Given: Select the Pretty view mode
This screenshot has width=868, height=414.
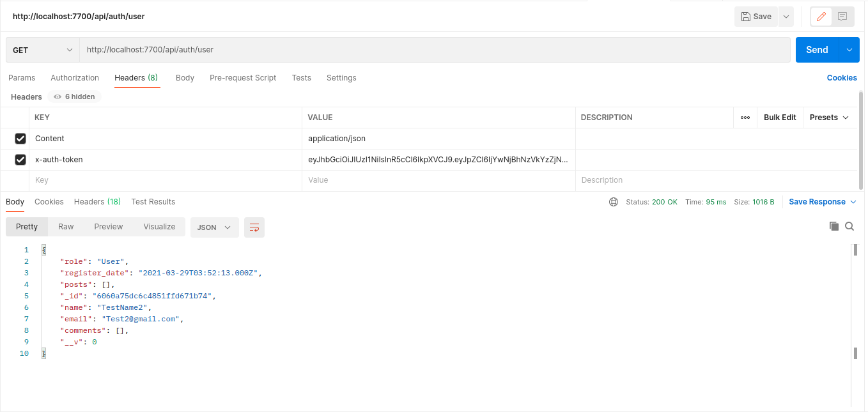Looking at the screenshot, I should click(27, 227).
